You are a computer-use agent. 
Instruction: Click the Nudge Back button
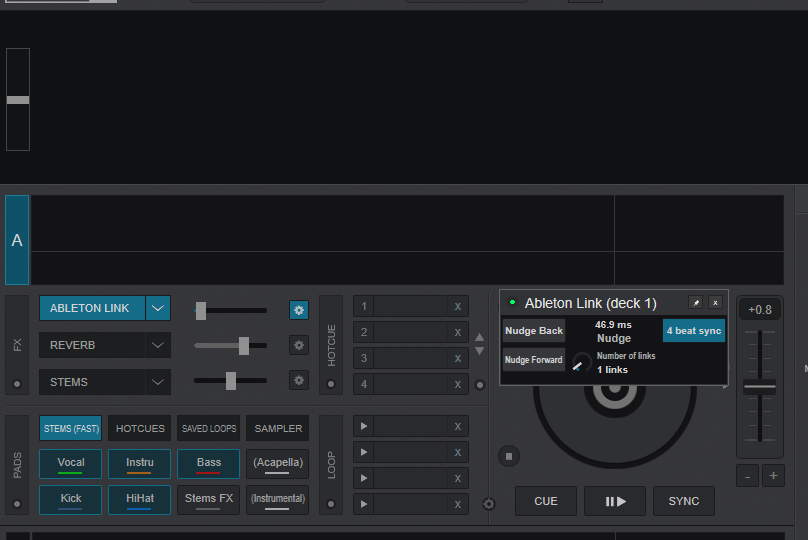tap(534, 331)
